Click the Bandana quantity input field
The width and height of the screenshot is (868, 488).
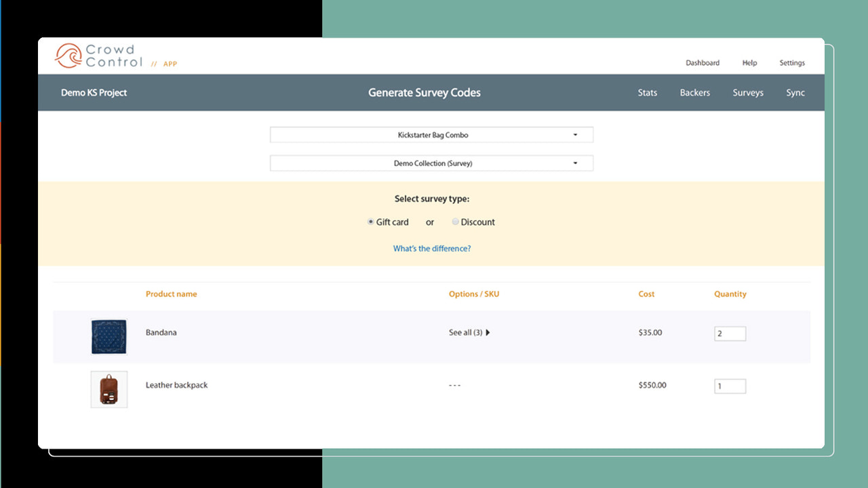[x=730, y=333]
